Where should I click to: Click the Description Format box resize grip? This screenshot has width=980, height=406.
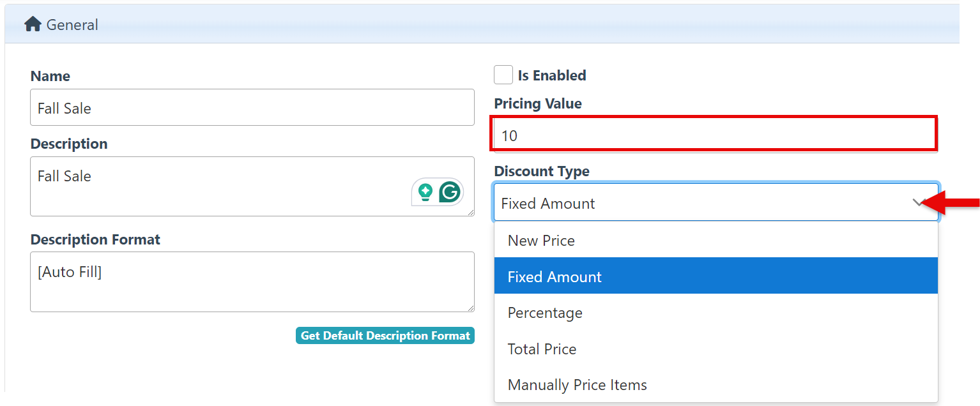point(471,308)
